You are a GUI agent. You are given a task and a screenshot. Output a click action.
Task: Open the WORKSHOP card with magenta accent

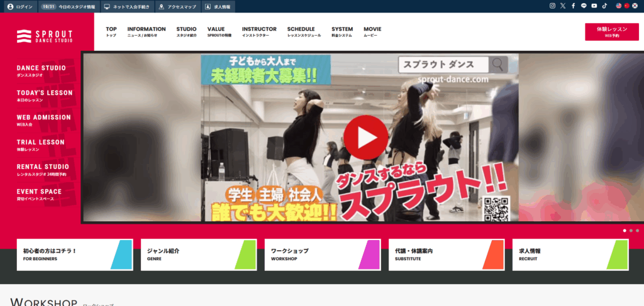coord(322,254)
